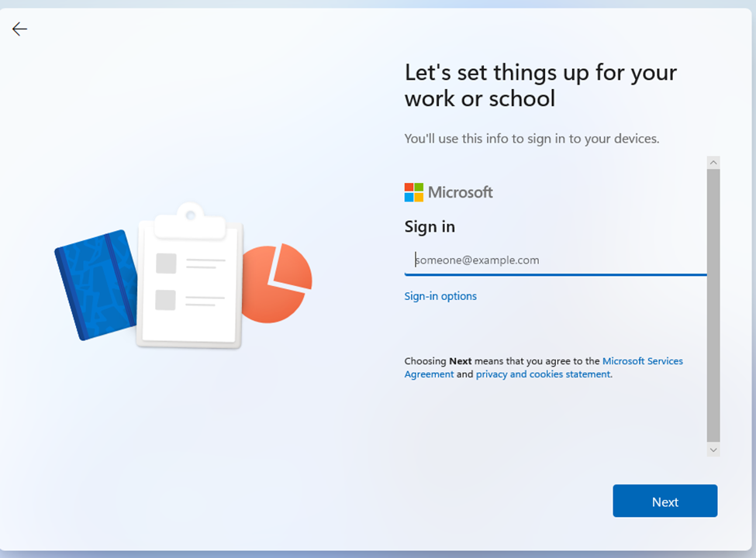756x558 pixels.
Task: Click the "You'll use this info" subtitle
Action: (x=531, y=139)
